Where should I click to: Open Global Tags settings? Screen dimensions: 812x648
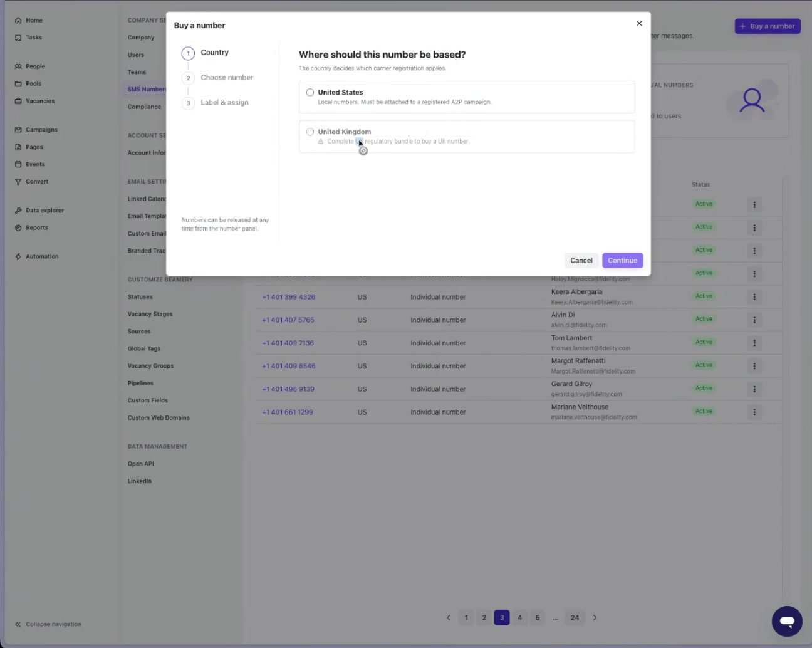point(144,349)
